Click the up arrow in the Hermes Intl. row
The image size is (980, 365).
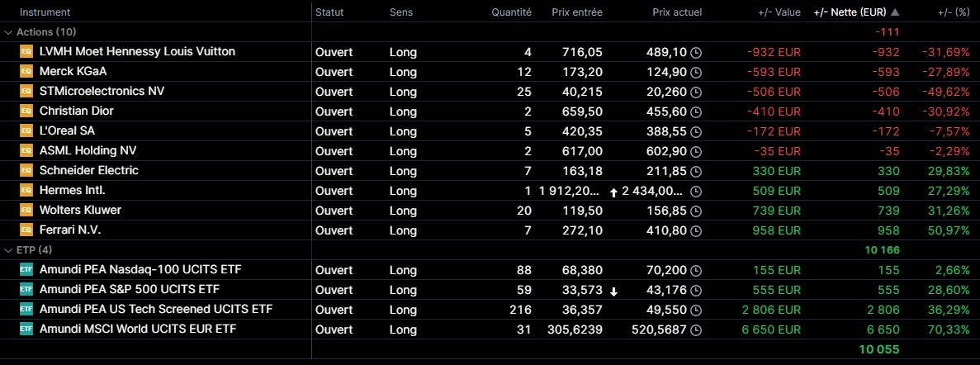tap(613, 192)
